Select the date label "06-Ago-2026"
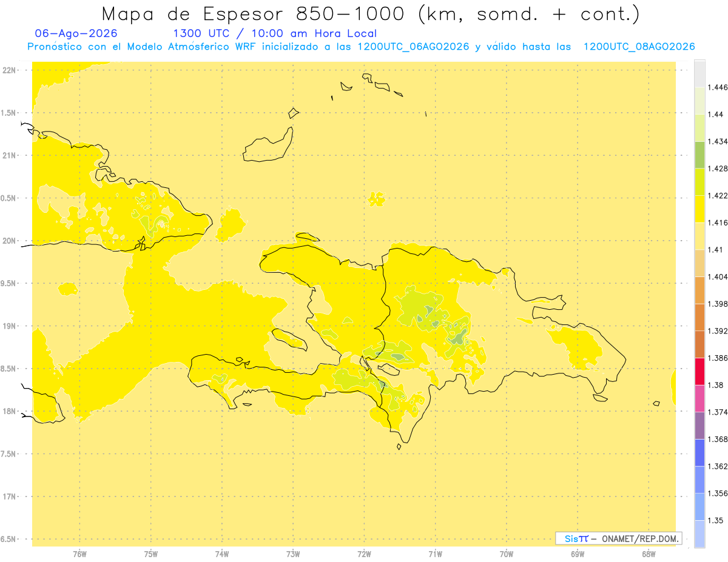 point(76,33)
